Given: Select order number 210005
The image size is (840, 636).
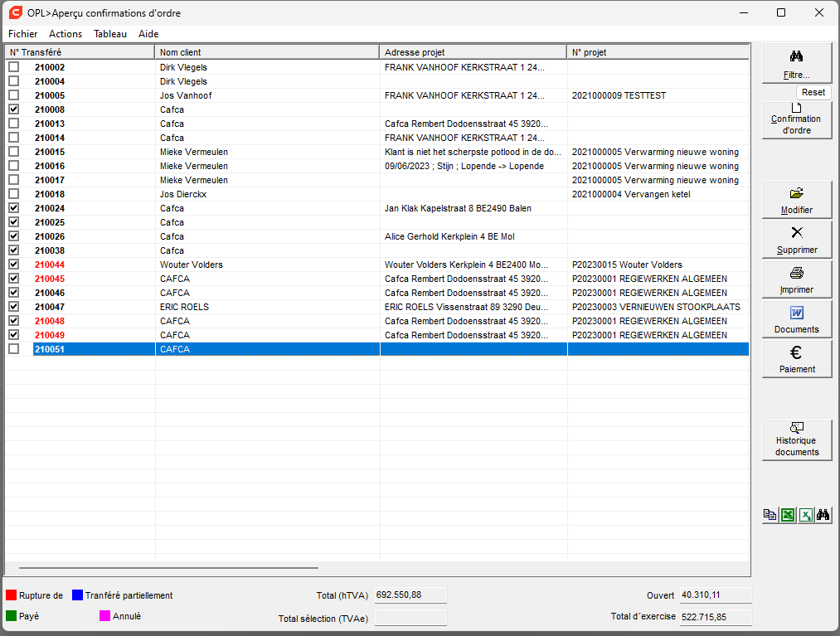Looking at the screenshot, I should 50,95.
